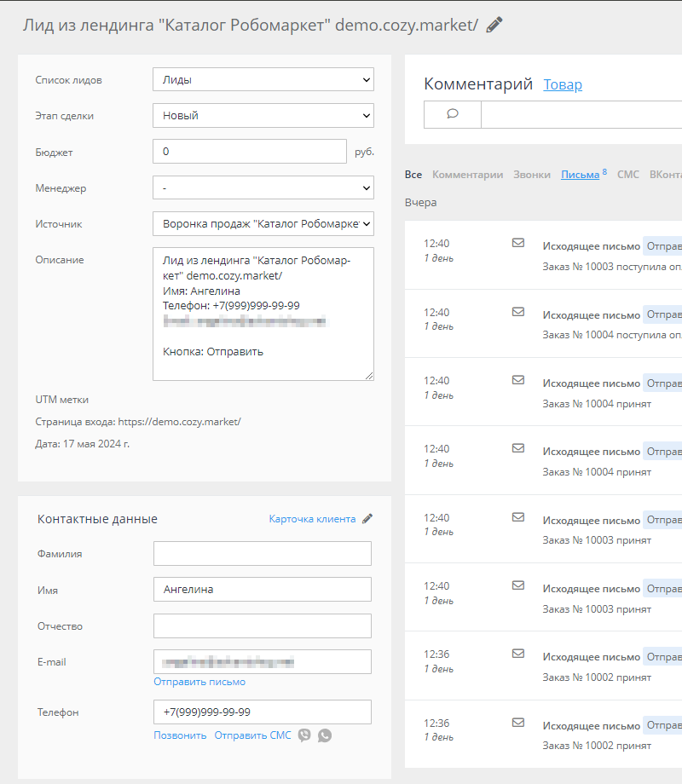The height and width of the screenshot is (784, 682).
Task: Open Viber chat icon under phone field
Action: coord(304,735)
